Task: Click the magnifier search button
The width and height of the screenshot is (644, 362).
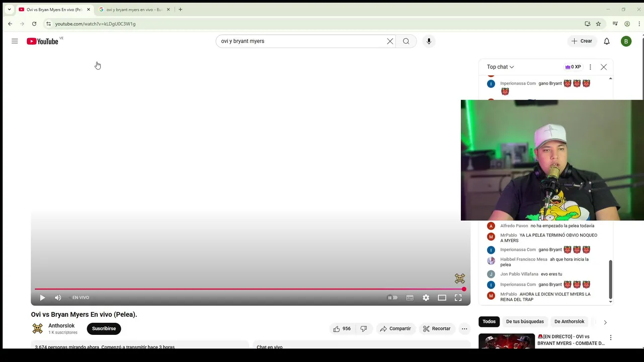Action: [x=406, y=41]
